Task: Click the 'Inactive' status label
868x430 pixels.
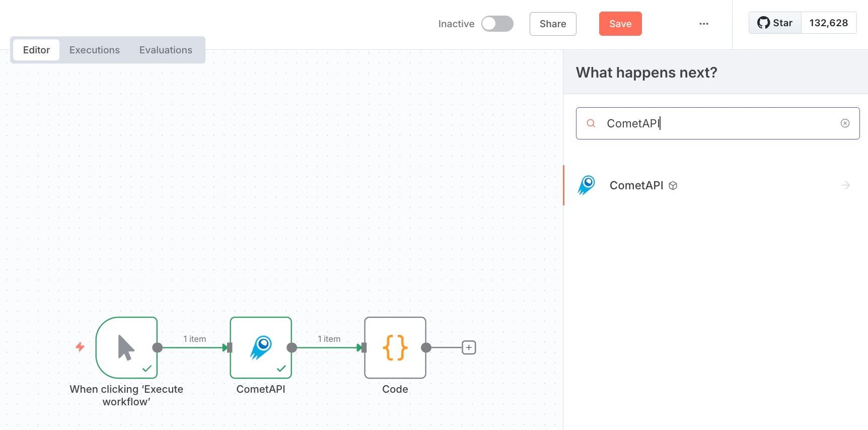Action: [456, 24]
